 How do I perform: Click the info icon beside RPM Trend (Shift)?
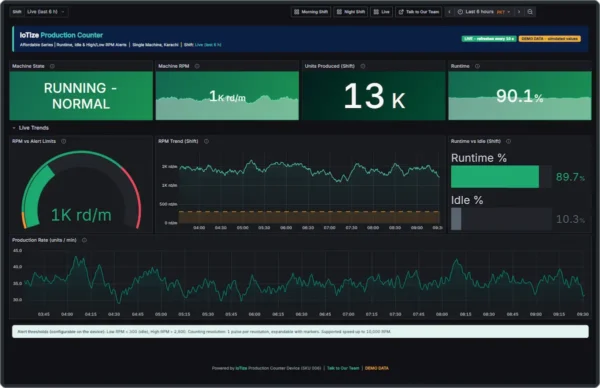coord(206,141)
